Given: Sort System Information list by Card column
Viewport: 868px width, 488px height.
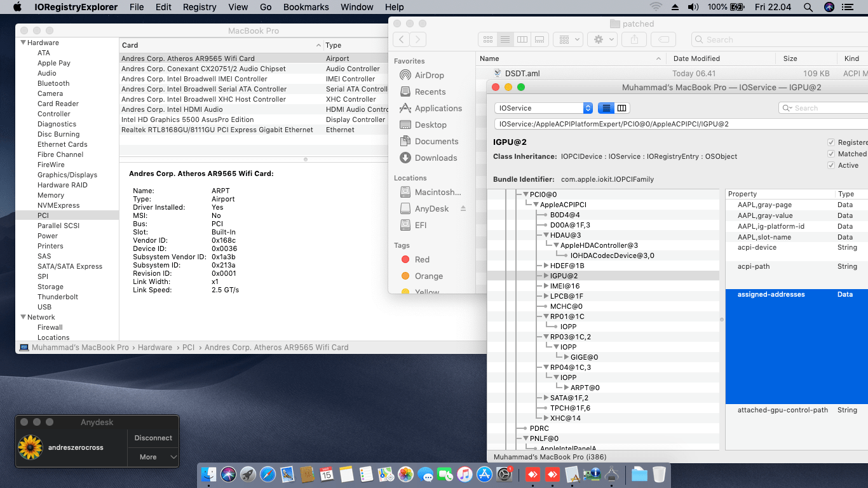Looking at the screenshot, I should click(220, 45).
